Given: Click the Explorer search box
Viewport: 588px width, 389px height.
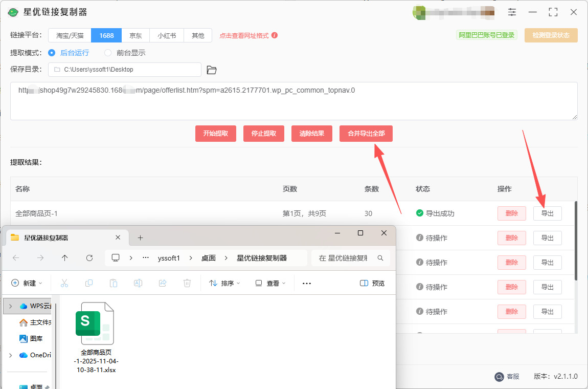Looking at the screenshot, I should 351,258.
